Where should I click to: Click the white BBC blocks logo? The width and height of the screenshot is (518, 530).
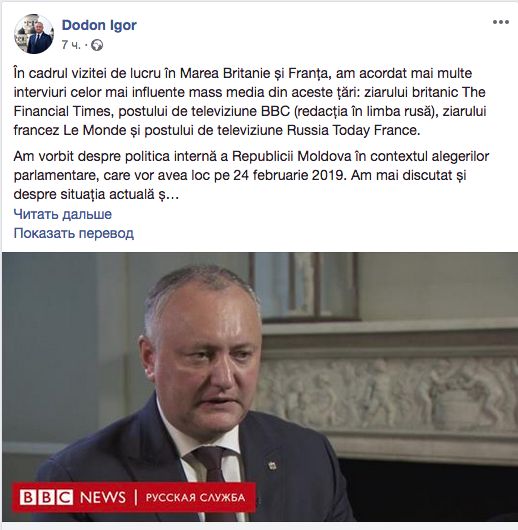point(46,497)
